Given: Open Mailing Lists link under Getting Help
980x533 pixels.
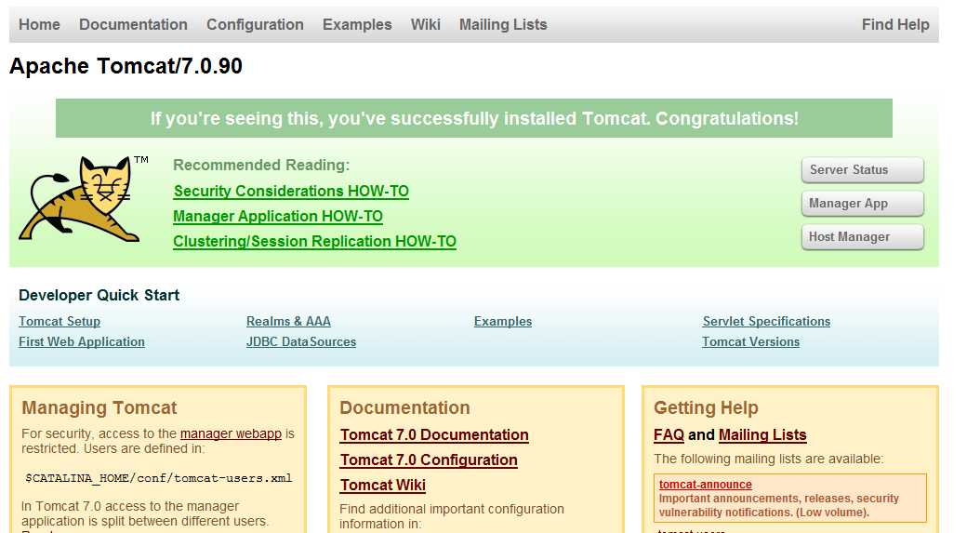Looking at the screenshot, I should click(x=762, y=434).
